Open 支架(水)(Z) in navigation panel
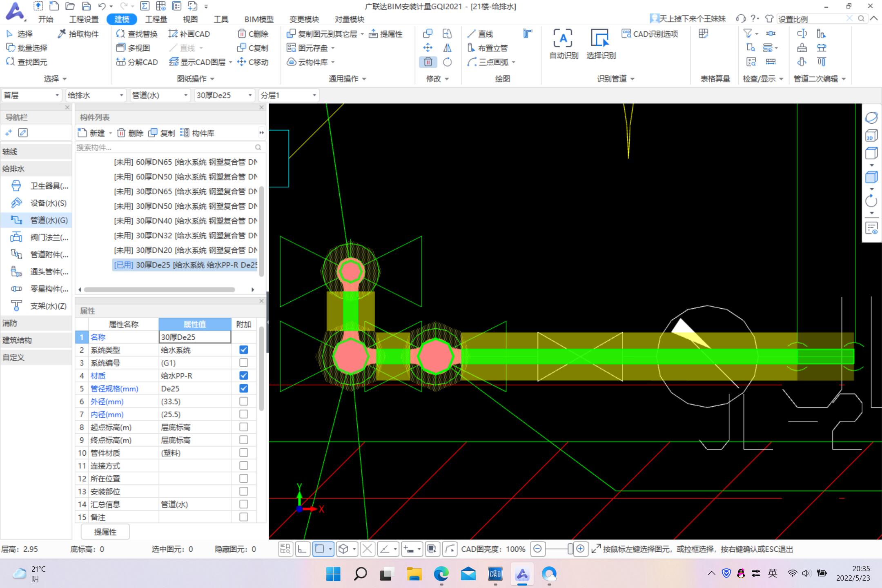The image size is (882, 588). [38, 306]
